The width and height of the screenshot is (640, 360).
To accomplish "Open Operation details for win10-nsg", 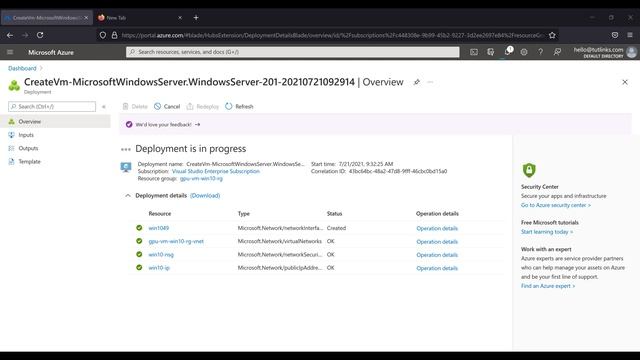I will click(x=437, y=255).
